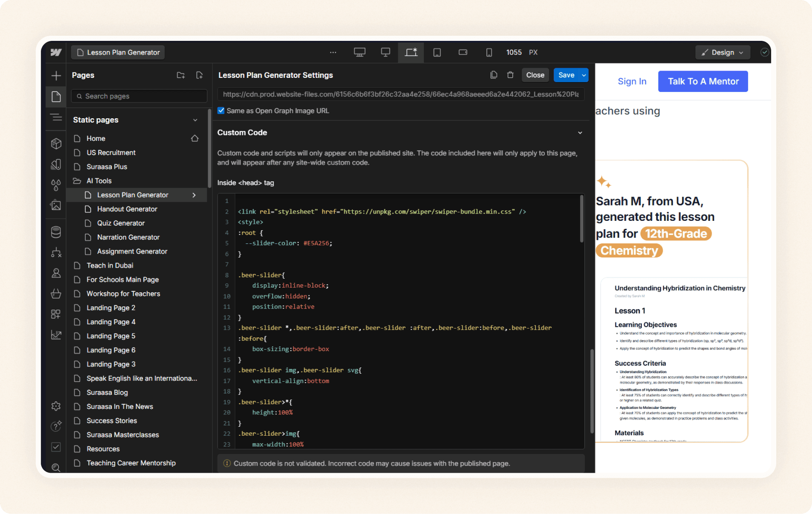Open the three-dots more options menu
Viewport: 812px width, 514px height.
(x=333, y=52)
